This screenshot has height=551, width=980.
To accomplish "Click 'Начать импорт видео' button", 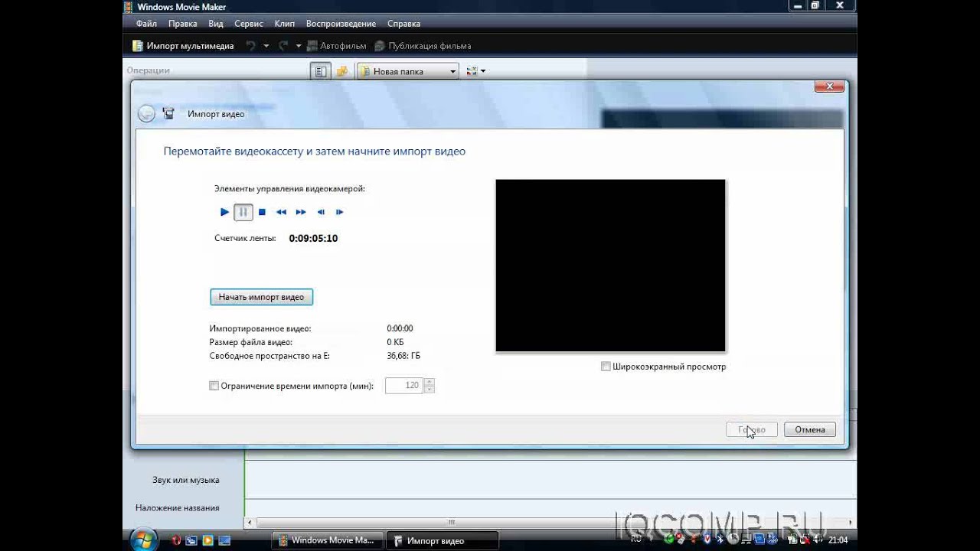I will 261,297.
